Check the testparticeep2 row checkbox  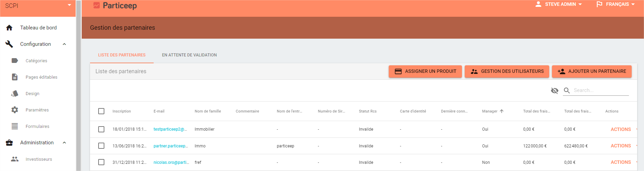[x=101, y=129]
